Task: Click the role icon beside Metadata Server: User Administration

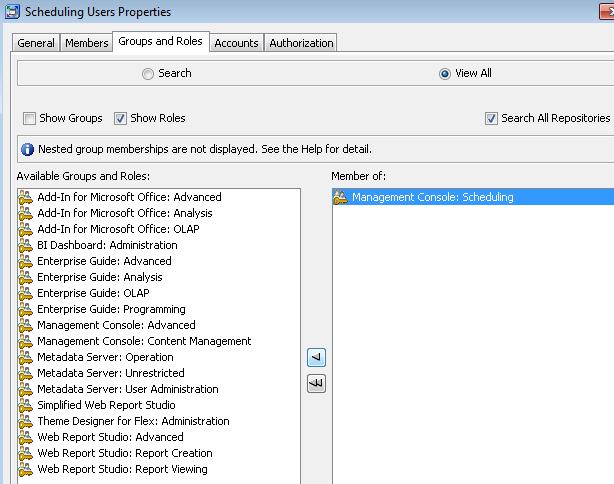Action: click(x=26, y=389)
